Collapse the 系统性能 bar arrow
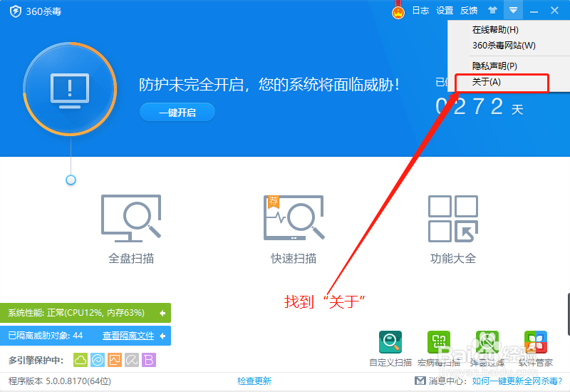 (162, 313)
